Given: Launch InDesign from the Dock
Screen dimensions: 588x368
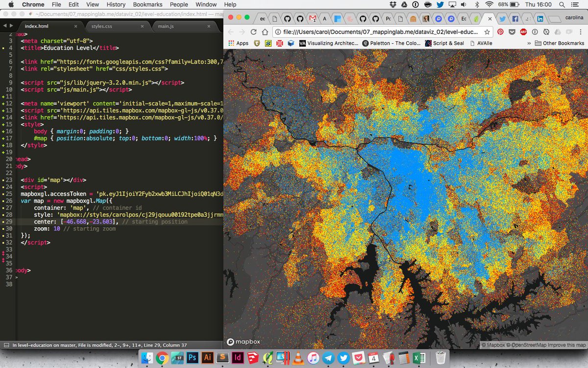Looking at the screenshot, I should [238, 358].
